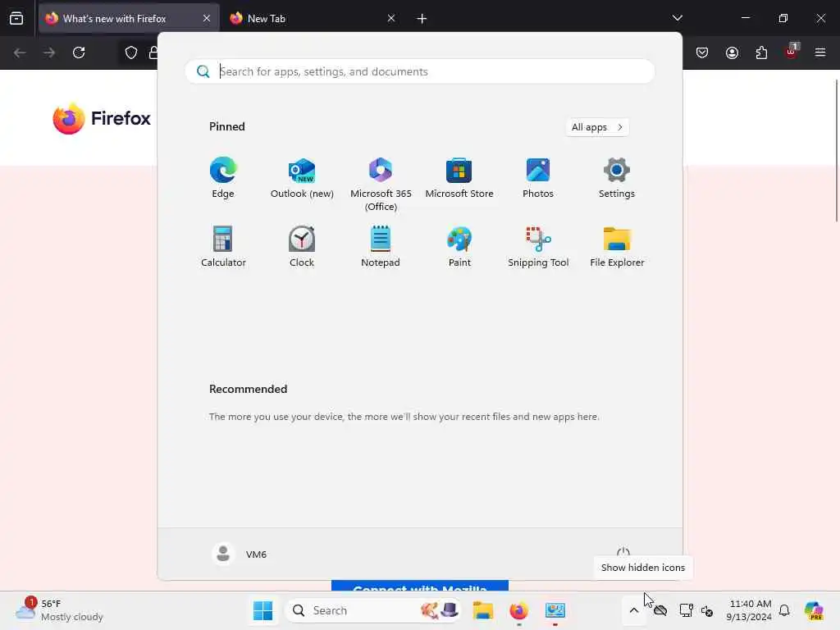
Task: Go forward in Firefox
Action: click(49, 52)
